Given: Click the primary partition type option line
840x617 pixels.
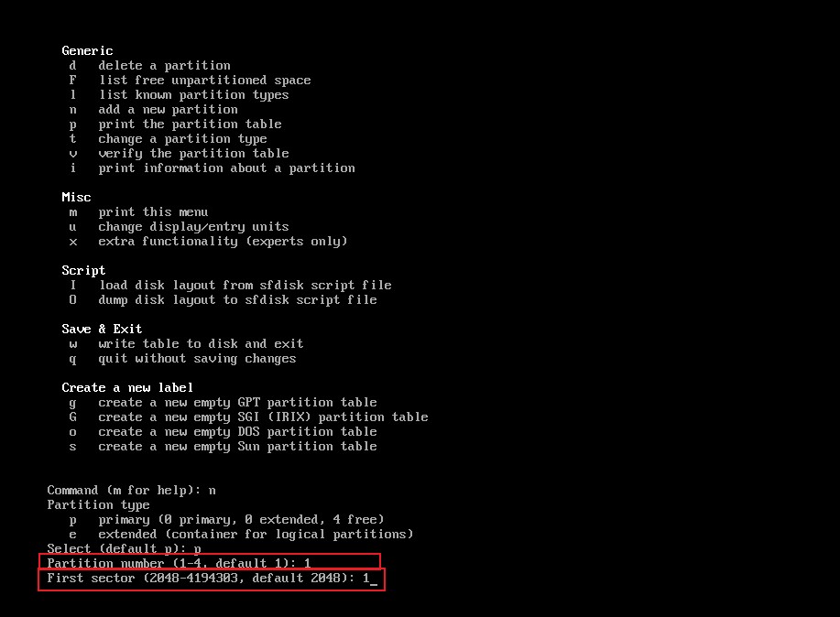Looking at the screenshot, I should click(226, 520).
